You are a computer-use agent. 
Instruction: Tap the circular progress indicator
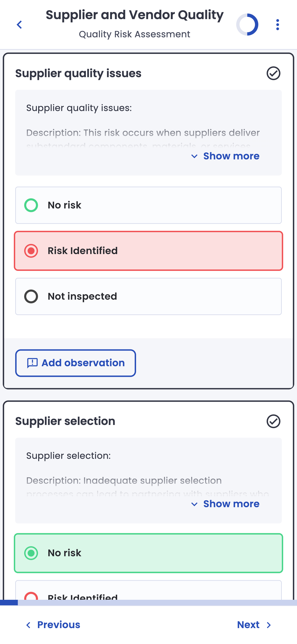[247, 25]
